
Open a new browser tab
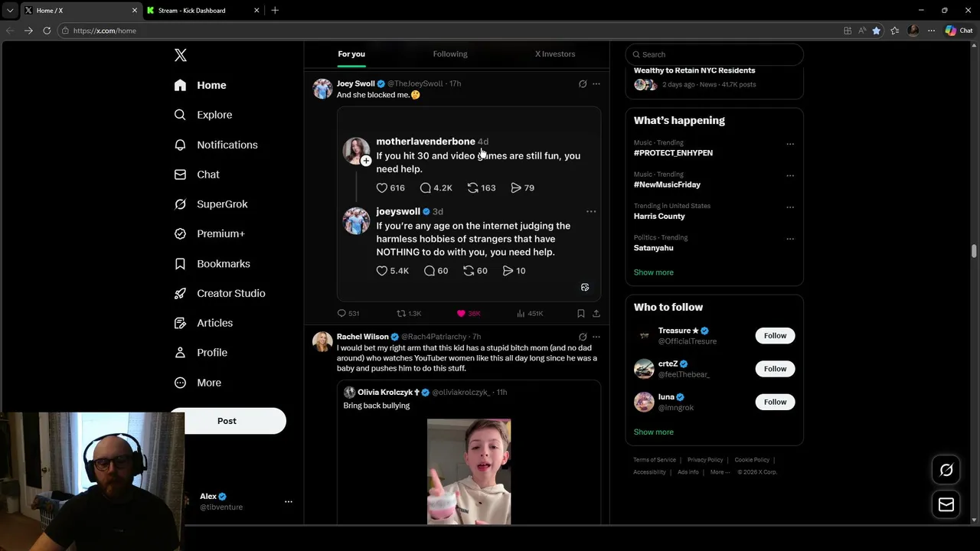275,11
